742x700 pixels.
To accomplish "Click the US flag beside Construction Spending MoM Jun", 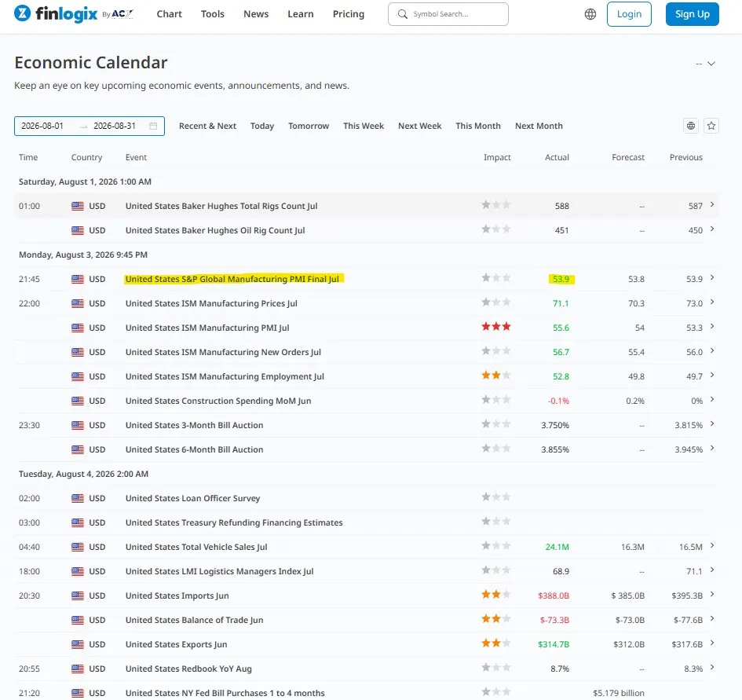I will coord(78,401).
